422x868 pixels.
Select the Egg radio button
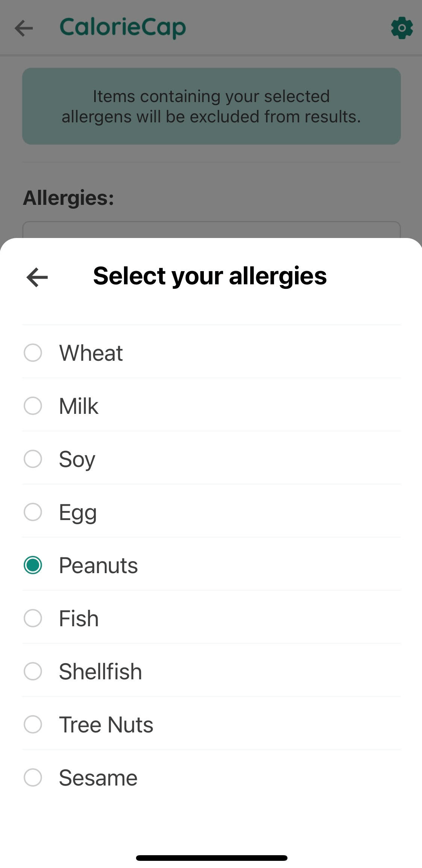click(33, 512)
